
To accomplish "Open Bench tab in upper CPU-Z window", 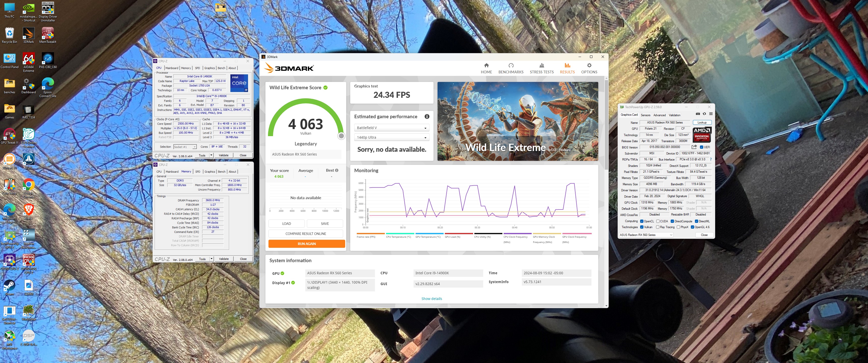I will (x=221, y=68).
